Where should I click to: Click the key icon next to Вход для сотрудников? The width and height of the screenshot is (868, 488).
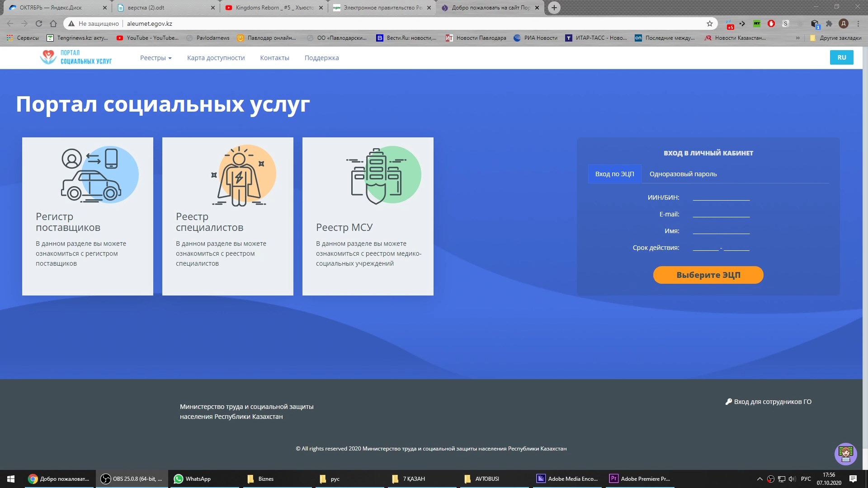(726, 402)
